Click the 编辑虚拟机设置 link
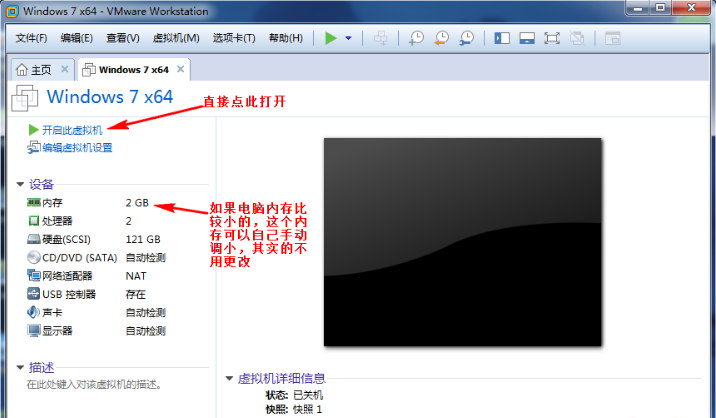 (77, 148)
